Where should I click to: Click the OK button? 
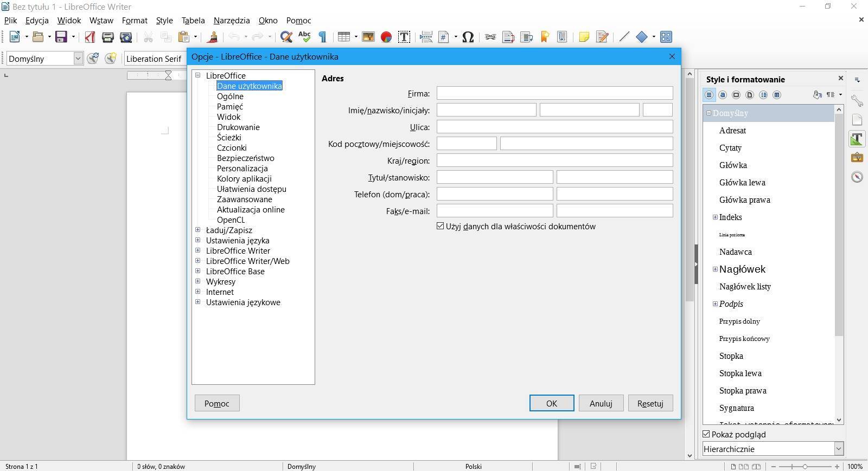tap(552, 403)
